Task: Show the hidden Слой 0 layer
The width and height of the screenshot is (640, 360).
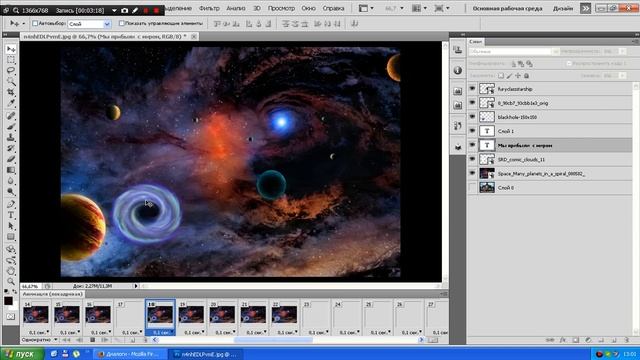Action: click(472, 187)
